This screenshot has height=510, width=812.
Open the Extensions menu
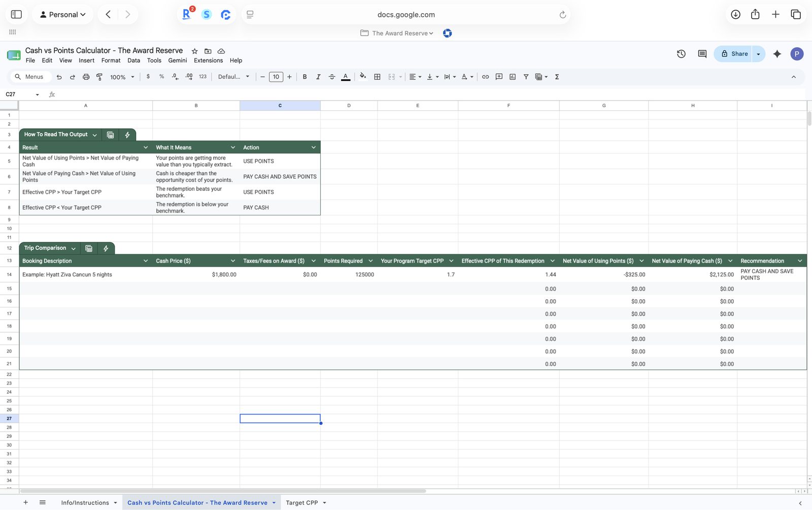pyautogui.click(x=208, y=60)
